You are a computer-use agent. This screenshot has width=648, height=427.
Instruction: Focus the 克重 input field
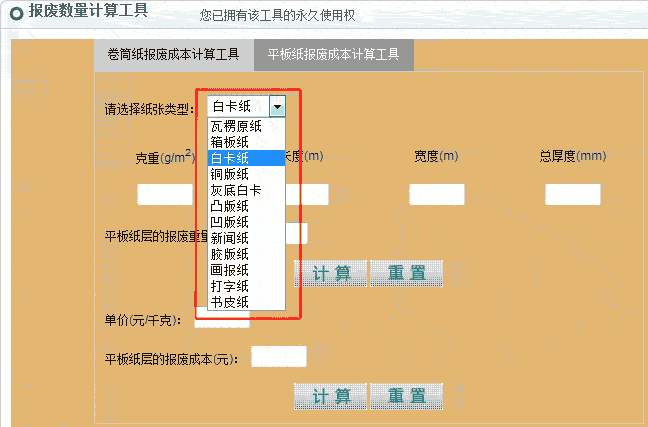(x=164, y=195)
